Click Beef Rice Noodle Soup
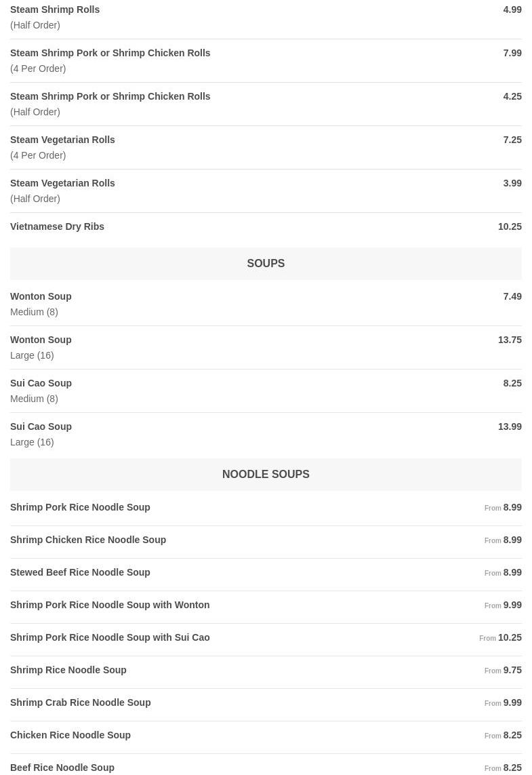 (62, 767)
